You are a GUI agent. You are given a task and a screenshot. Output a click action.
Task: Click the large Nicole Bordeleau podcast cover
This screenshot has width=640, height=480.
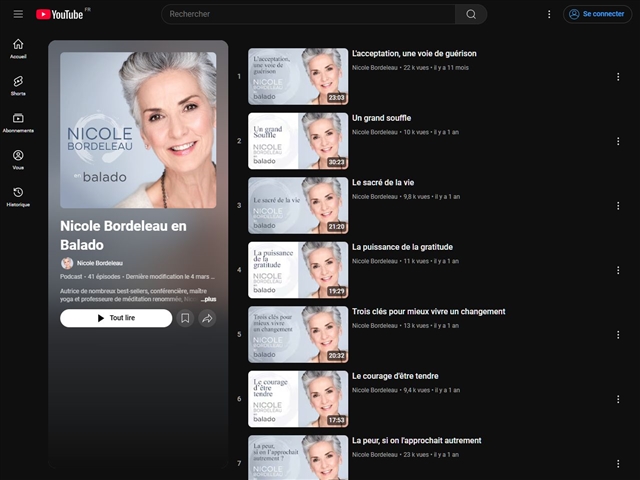[x=138, y=130]
